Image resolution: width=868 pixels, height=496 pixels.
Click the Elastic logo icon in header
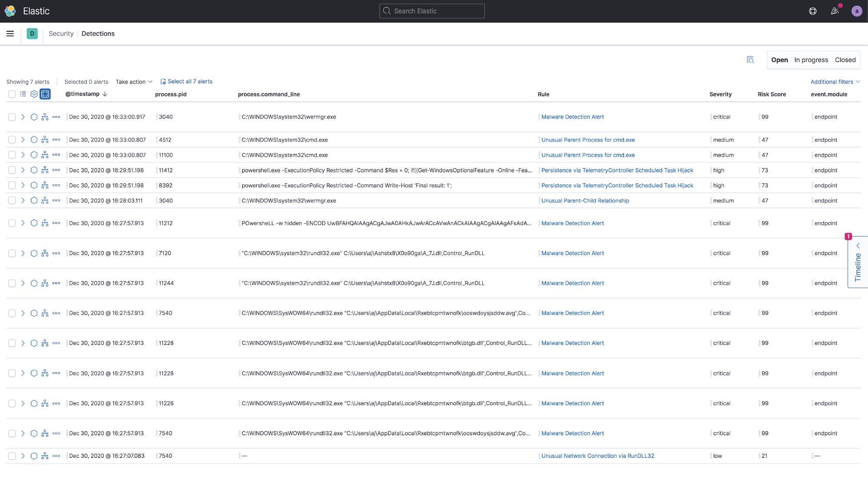click(11, 11)
